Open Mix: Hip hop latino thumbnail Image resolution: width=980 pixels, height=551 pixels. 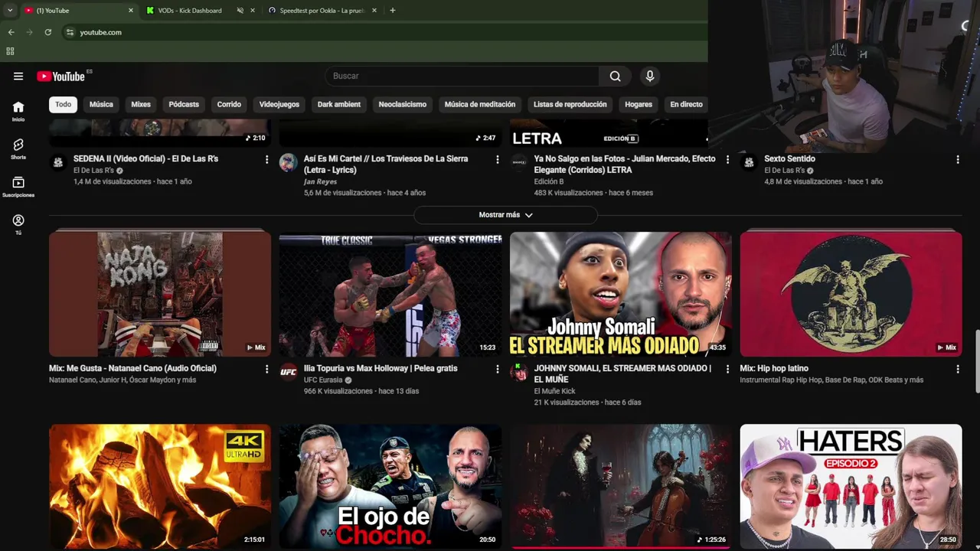click(x=851, y=295)
